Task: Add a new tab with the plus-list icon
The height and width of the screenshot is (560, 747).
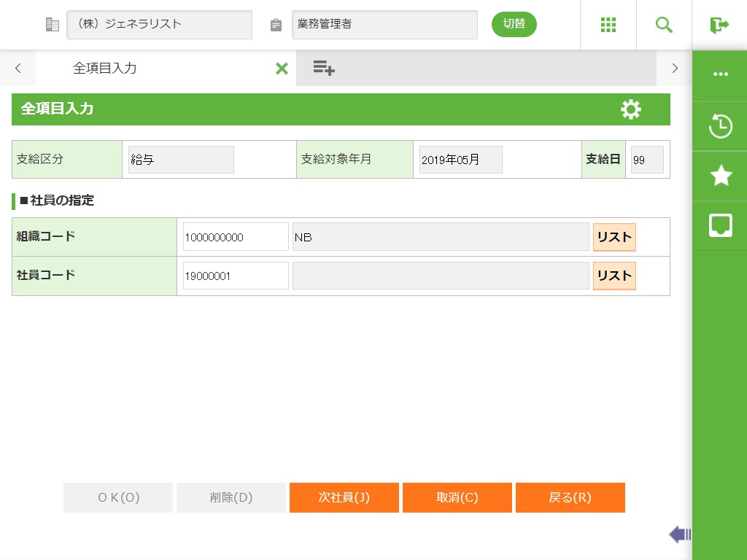Action: click(x=323, y=69)
